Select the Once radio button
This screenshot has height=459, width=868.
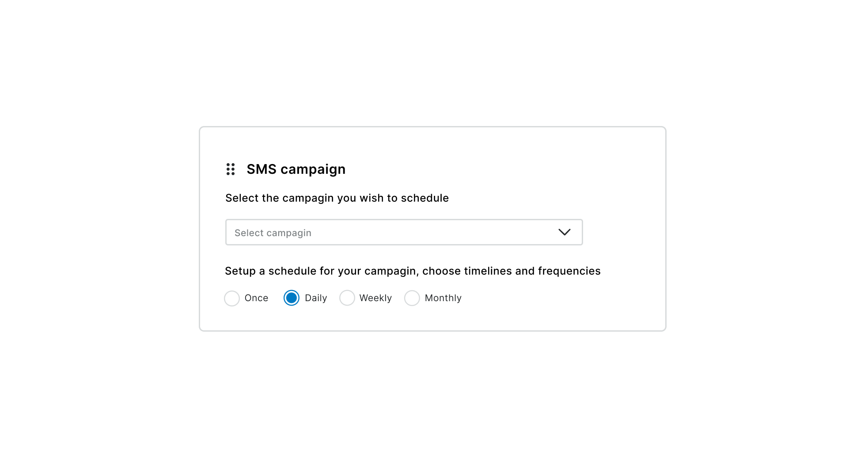(232, 298)
